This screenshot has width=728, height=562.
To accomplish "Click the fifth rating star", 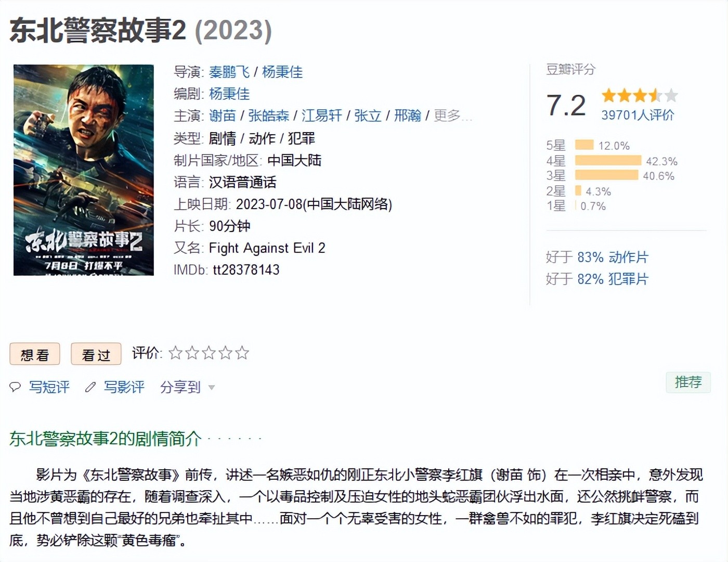I will pyautogui.click(x=242, y=353).
